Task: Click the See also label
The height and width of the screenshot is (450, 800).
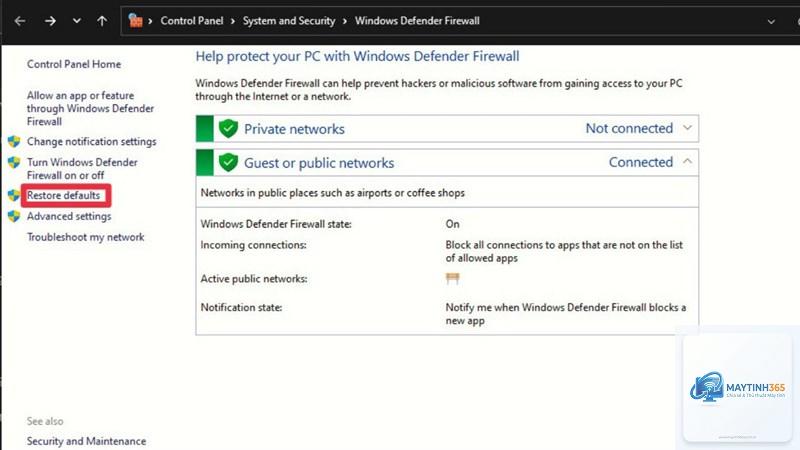Action: click(45, 421)
